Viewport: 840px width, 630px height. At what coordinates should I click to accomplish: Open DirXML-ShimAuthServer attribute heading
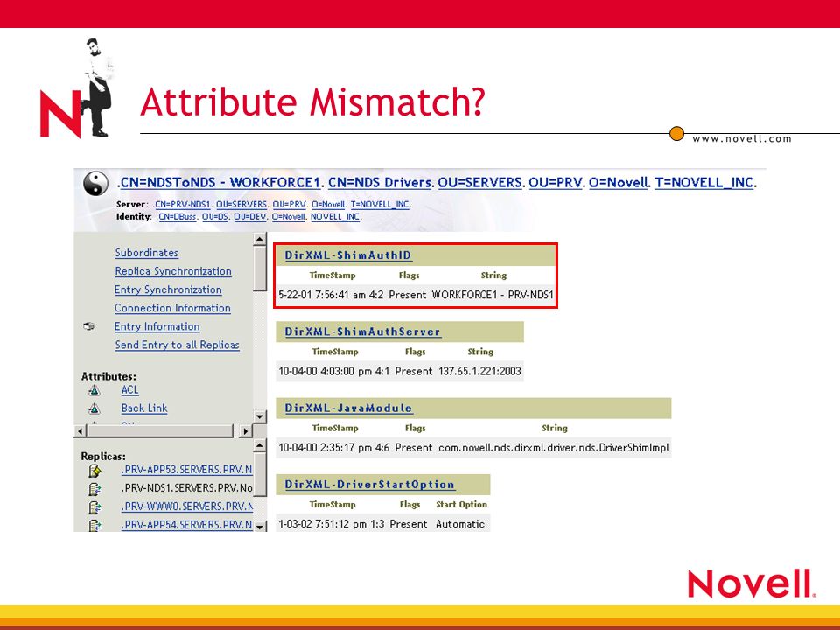click(362, 332)
